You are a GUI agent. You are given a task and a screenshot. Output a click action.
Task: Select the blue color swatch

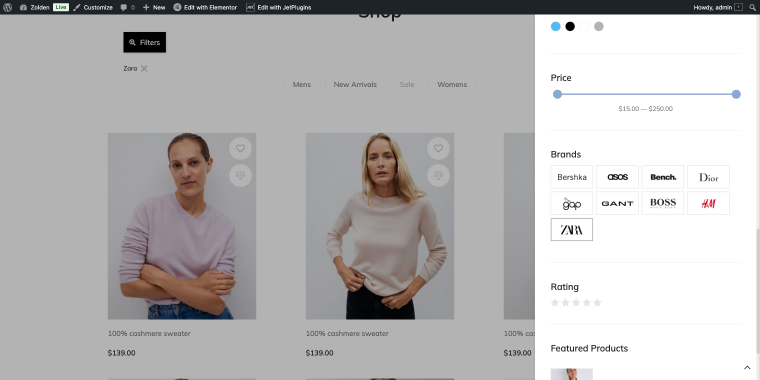(x=555, y=27)
